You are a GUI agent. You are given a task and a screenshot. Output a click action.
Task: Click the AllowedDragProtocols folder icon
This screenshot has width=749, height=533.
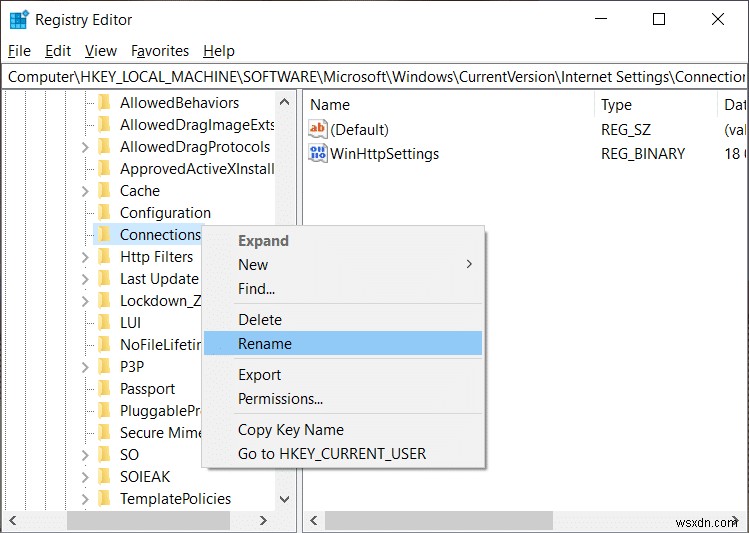click(104, 147)
